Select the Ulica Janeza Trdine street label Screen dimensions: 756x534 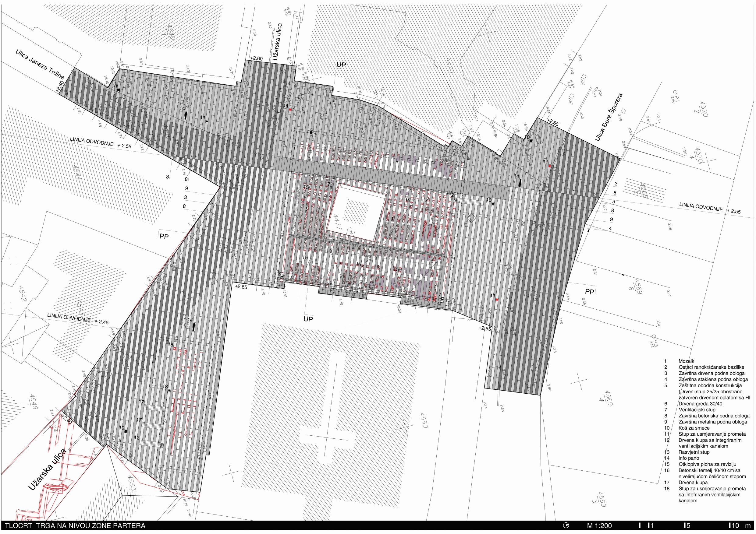(40, 65)
